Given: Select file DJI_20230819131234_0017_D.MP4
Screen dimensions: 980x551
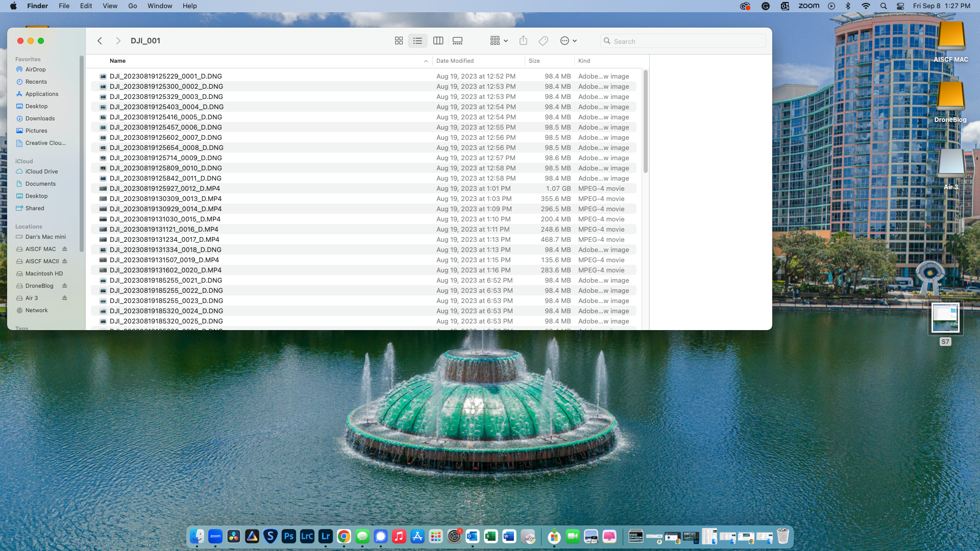Looking at the screenshot, I should point(363,239).
